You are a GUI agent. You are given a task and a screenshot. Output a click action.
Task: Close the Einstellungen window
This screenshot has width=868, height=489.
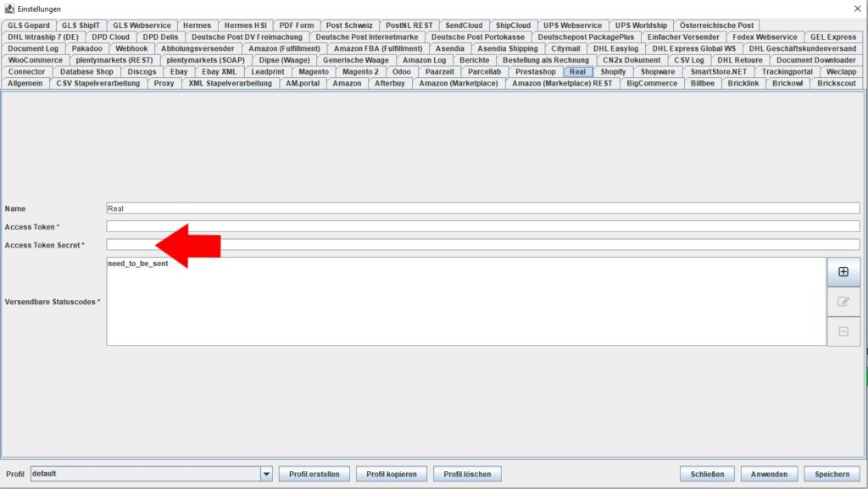pyautogui.click(x=858, y=8)
